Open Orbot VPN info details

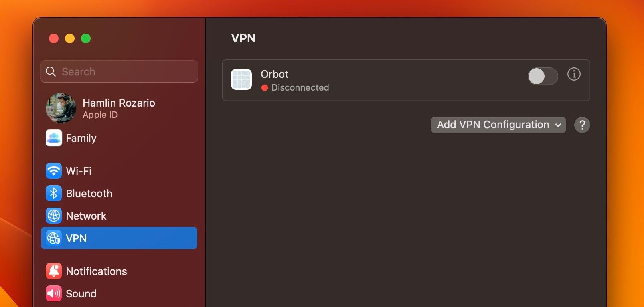pos(574,74)
